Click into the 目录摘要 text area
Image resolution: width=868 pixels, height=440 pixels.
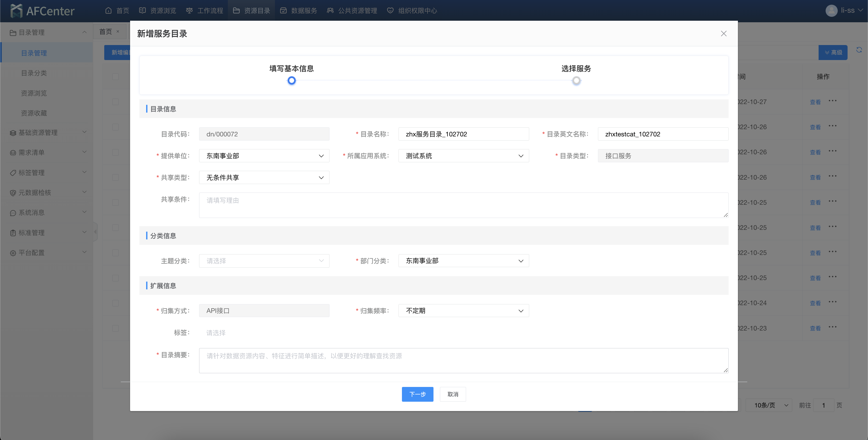(463, 361)
